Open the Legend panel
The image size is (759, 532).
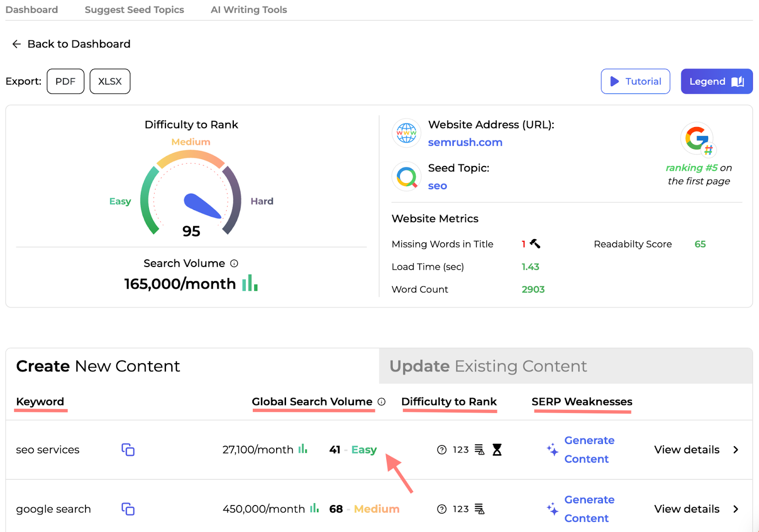[x=717, y=82]
